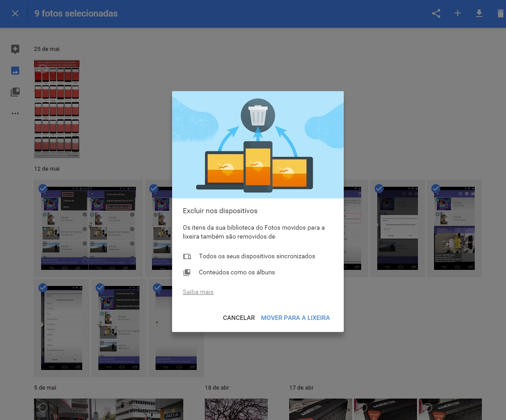Deselect the rightmost checked photo in the top row

click(436, 189)
